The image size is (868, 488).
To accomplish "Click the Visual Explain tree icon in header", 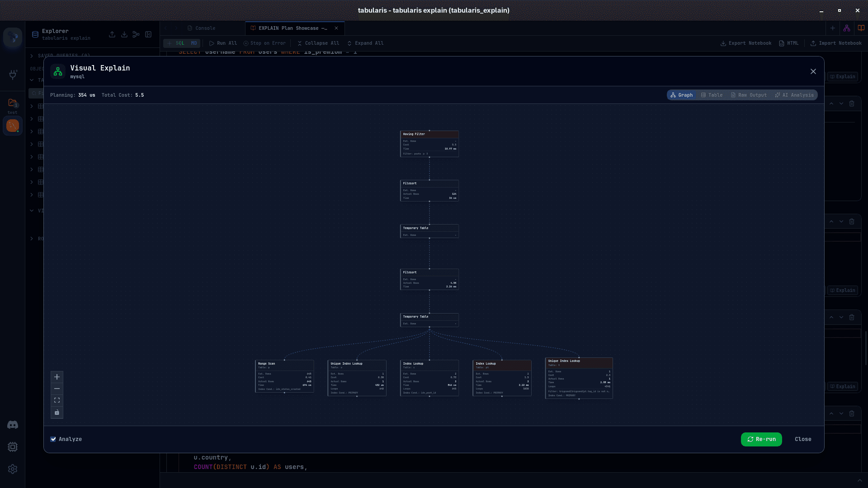I will 58,71.
